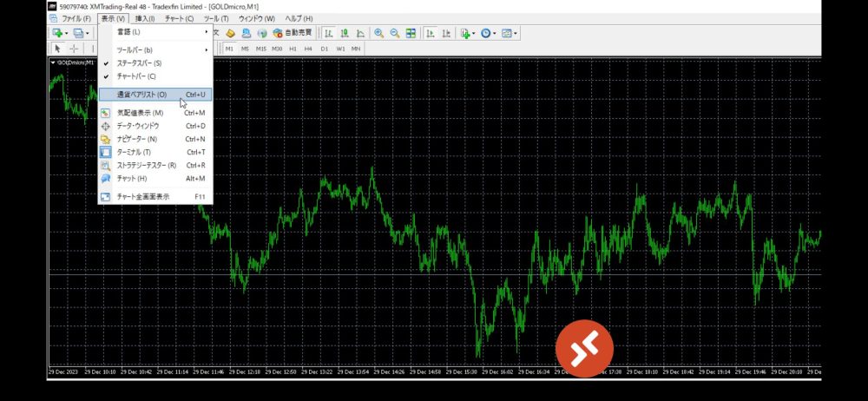The width and height of the screenshot is (868, 401).
Task: Switch chart to bar chart type
Action: [329, 33]
